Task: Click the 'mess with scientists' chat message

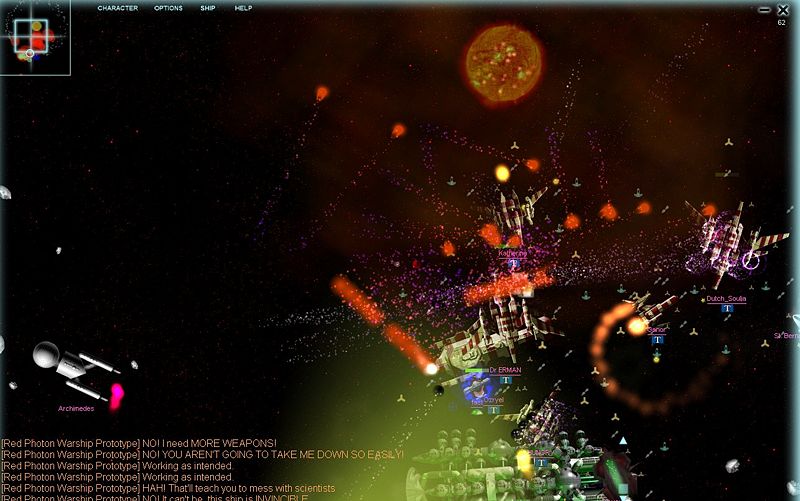Action: [x=168, y=488]
